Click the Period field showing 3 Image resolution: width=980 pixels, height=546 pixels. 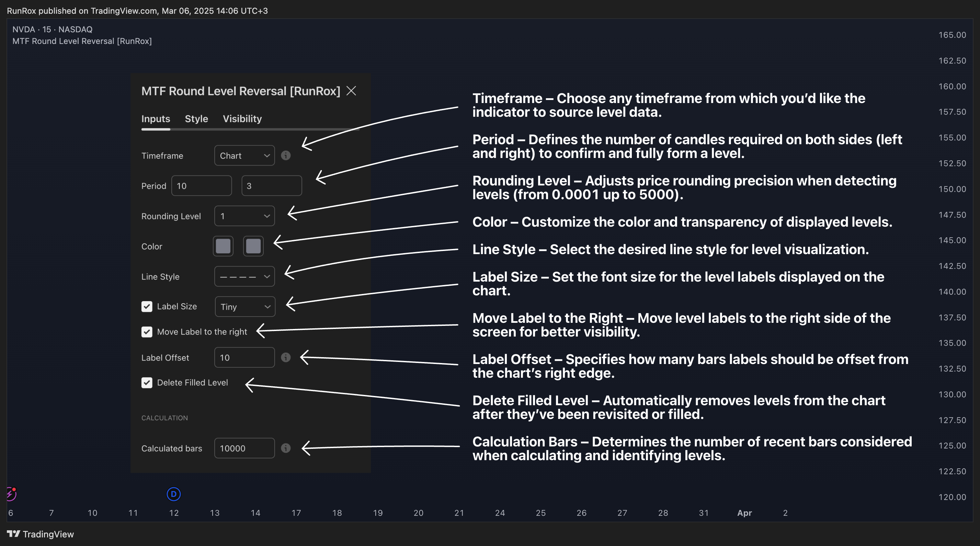[x=272, y=186]
